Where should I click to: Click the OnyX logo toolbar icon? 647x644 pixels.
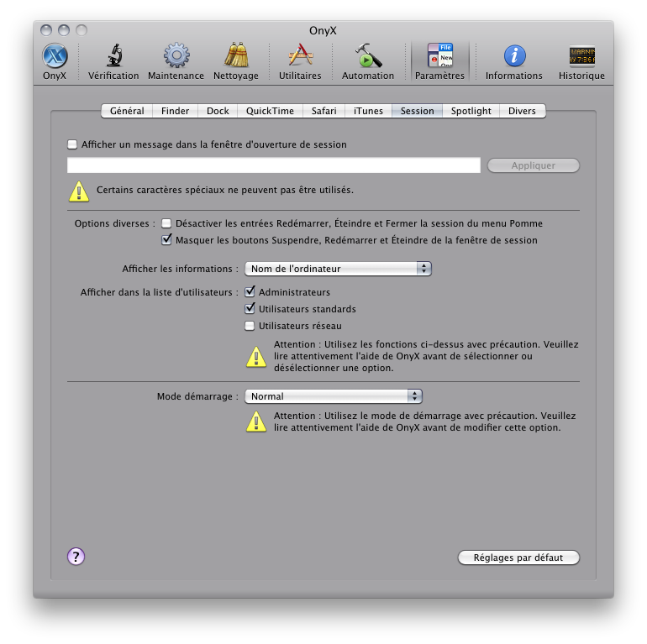pos(55,56)
